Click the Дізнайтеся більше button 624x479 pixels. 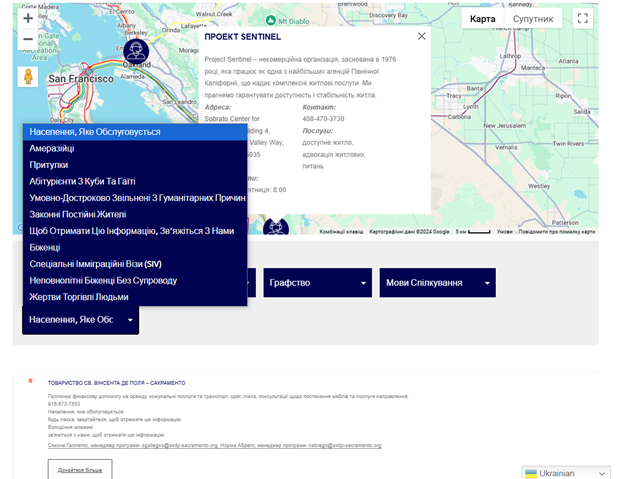pos(80,470)
